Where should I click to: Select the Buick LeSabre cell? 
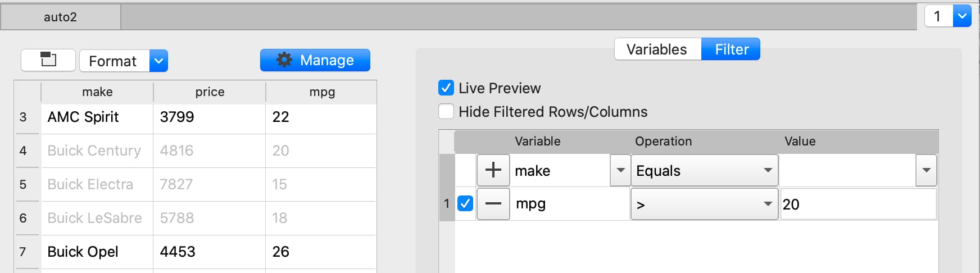pos(97,218)
